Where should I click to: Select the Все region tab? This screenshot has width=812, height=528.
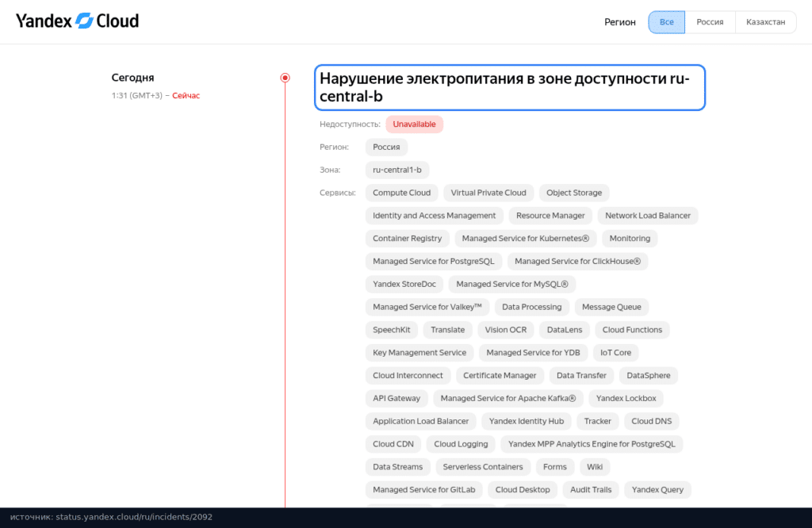pyautogui.click(x=666, y=22)
